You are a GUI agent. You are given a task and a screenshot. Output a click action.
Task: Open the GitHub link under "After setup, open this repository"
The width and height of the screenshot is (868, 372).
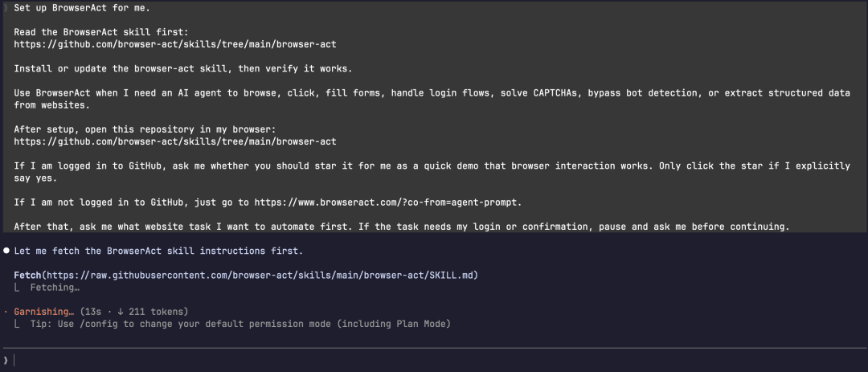[x=175, y=141]
